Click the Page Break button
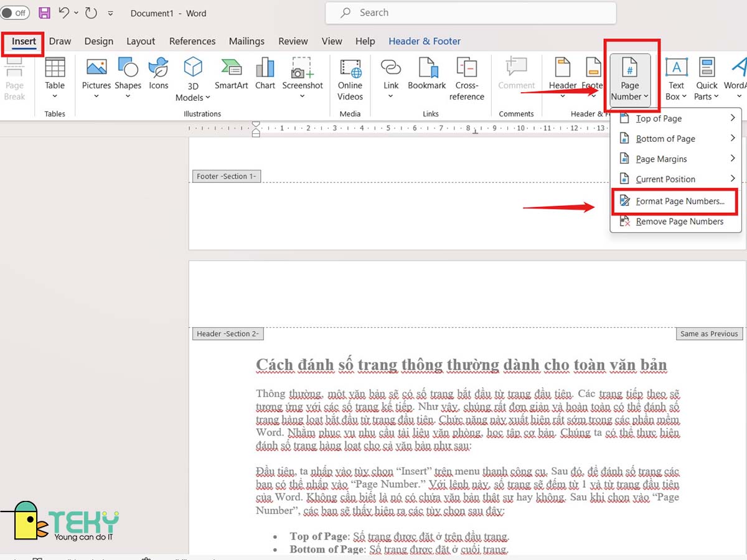The image size is (747, 560). 14,78
